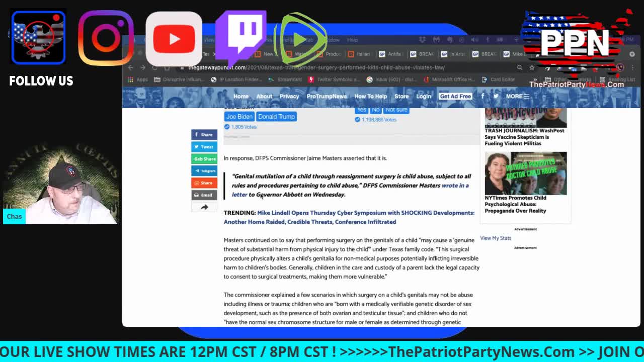Screen dimensions: 644x362
Task: Click the Email share button
Action: (204, 195)
